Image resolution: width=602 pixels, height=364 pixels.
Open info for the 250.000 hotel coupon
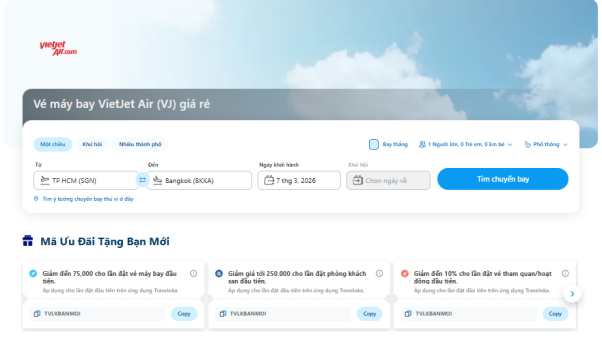(x=379, y=273)
